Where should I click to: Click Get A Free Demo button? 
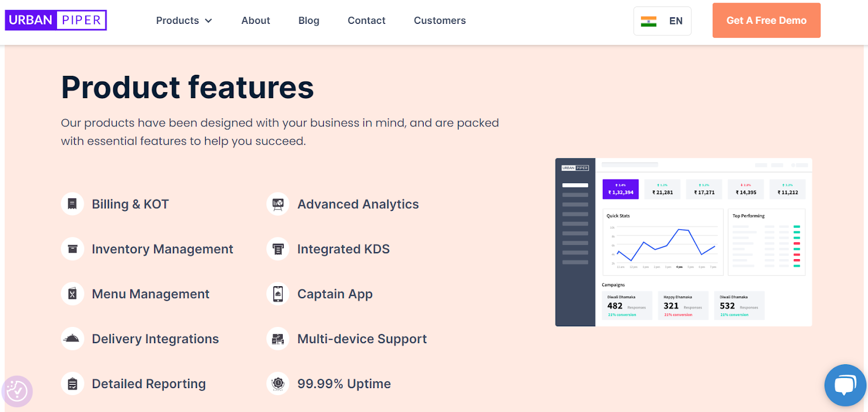[x=767, y=21]
